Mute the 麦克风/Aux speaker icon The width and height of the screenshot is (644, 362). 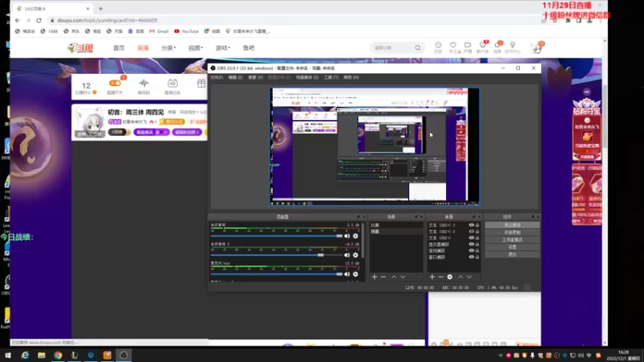tap(347, 274)
